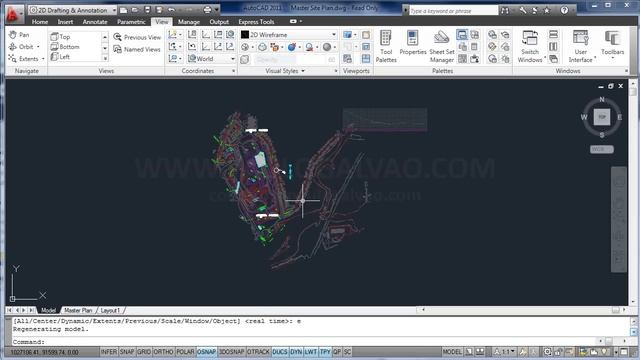640x360 pixels.
Task: Switch to the Annotate ribbon tab
Action: tap(95, 22)
